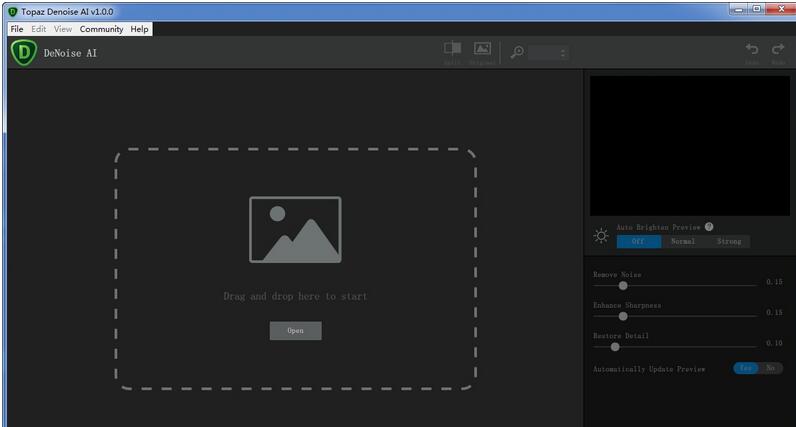The height and width of the screenshot is (427, 796).
Task: Click the DeNoise AI shield logo
Action: [23, 53]
